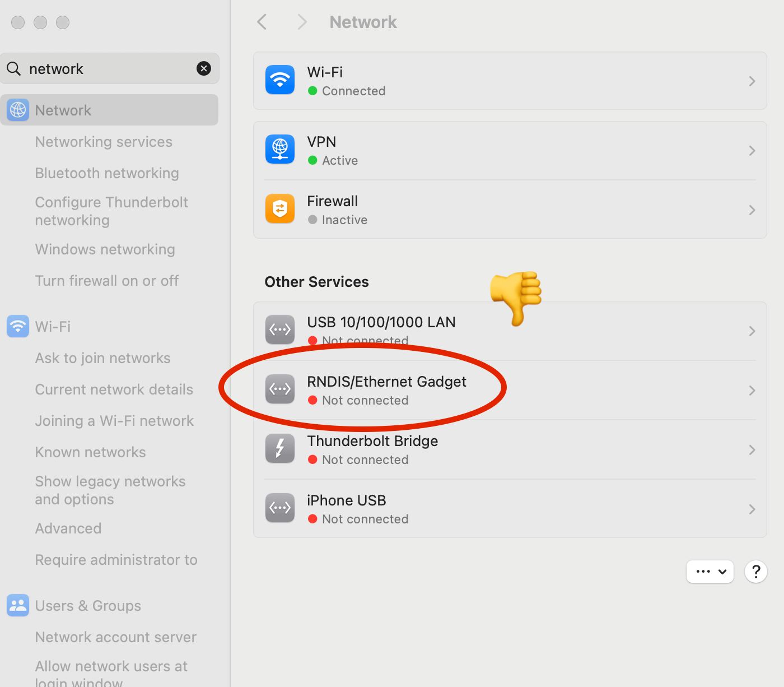Click the Thunderbolt Bridge lightning icon
The width and height of the screenshot is (784, 687).
(x=280, y=448)
